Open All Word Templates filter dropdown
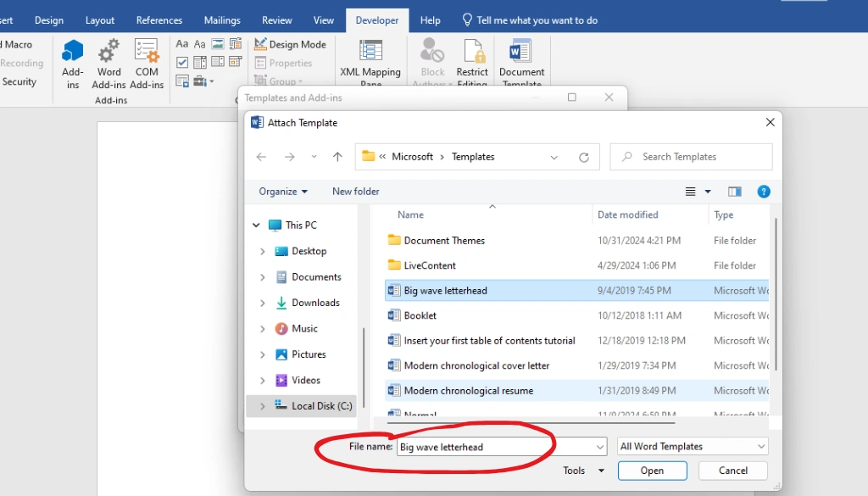The width and height of the screenshot is (868, 496). click(x=693, y=446)
